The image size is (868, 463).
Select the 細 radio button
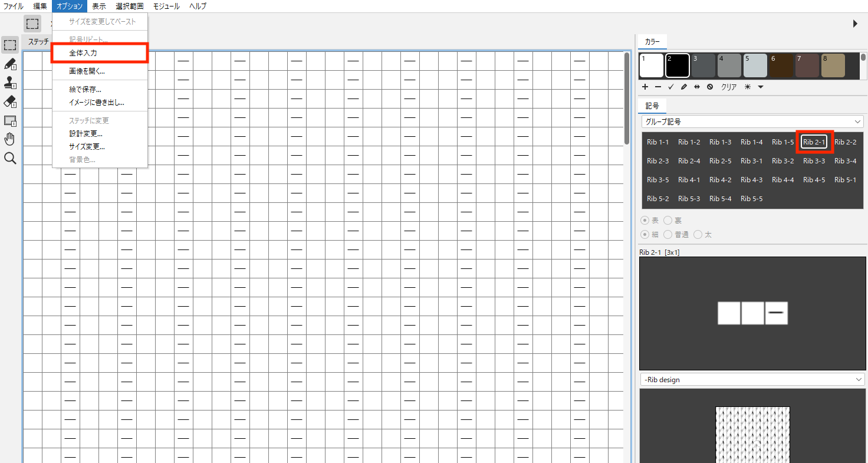pos(645,234)
